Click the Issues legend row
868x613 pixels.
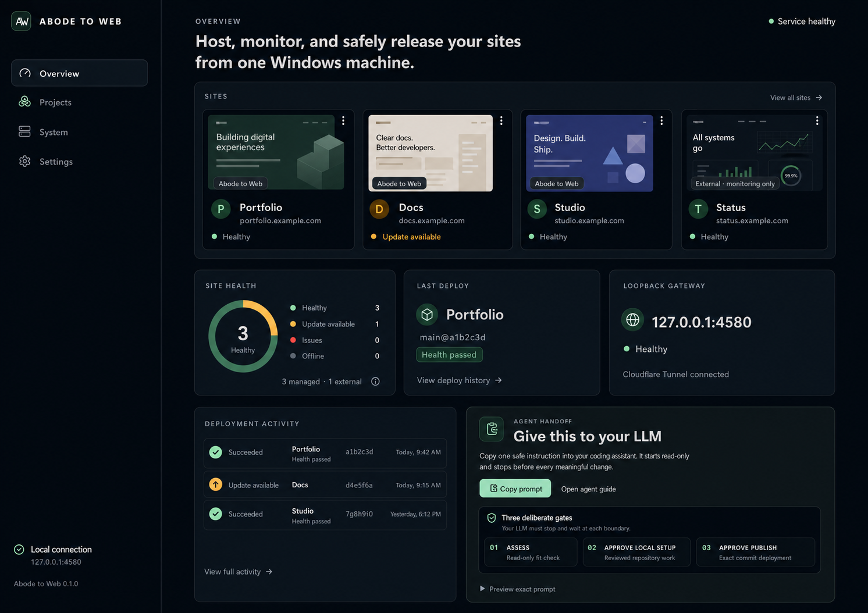(335, 340)
